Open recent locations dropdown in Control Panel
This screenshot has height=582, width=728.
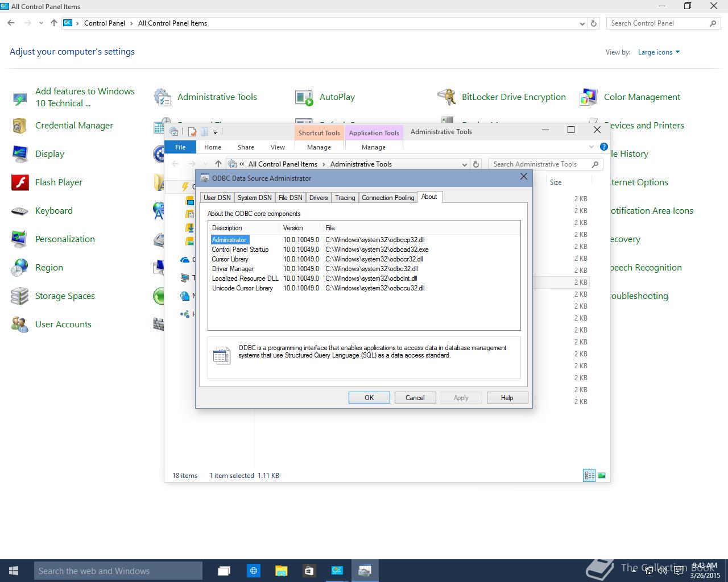pyautogui.click(x=41, y=23)
